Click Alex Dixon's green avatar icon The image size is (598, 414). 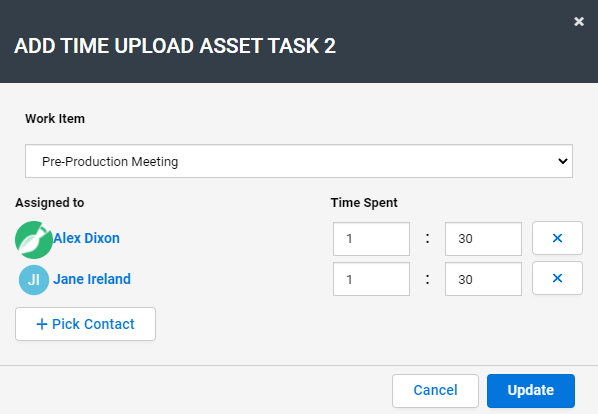click(34, 240)
